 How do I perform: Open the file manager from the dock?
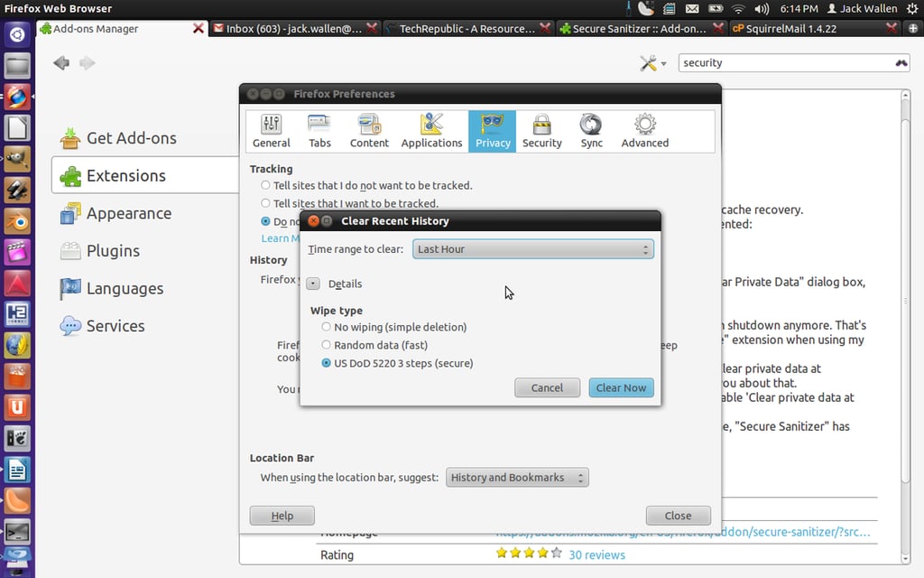17,65
